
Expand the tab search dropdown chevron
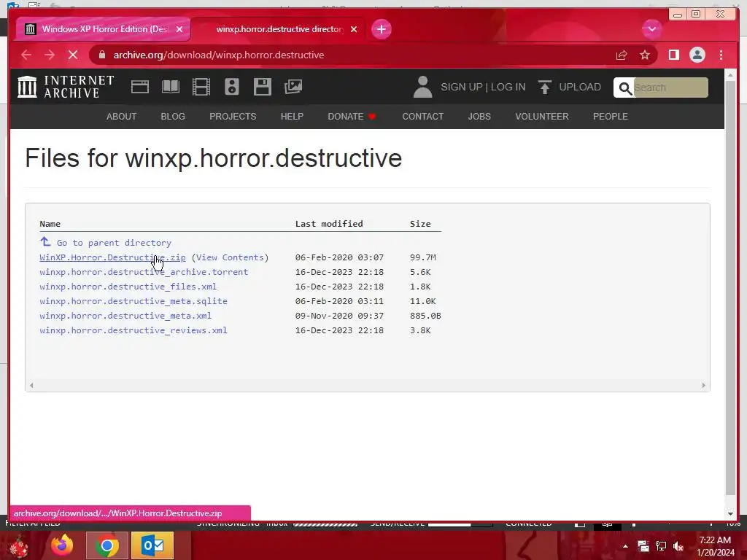point(651,29)
